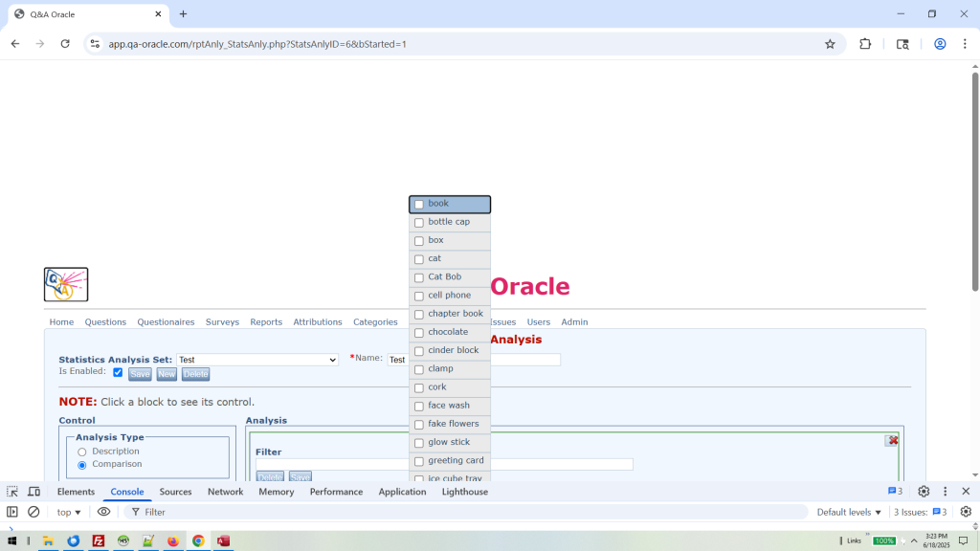The width and height of the screenshot is (980, 551).
Task: Show hidden system tray icons chevron
Action: (914, 541)
